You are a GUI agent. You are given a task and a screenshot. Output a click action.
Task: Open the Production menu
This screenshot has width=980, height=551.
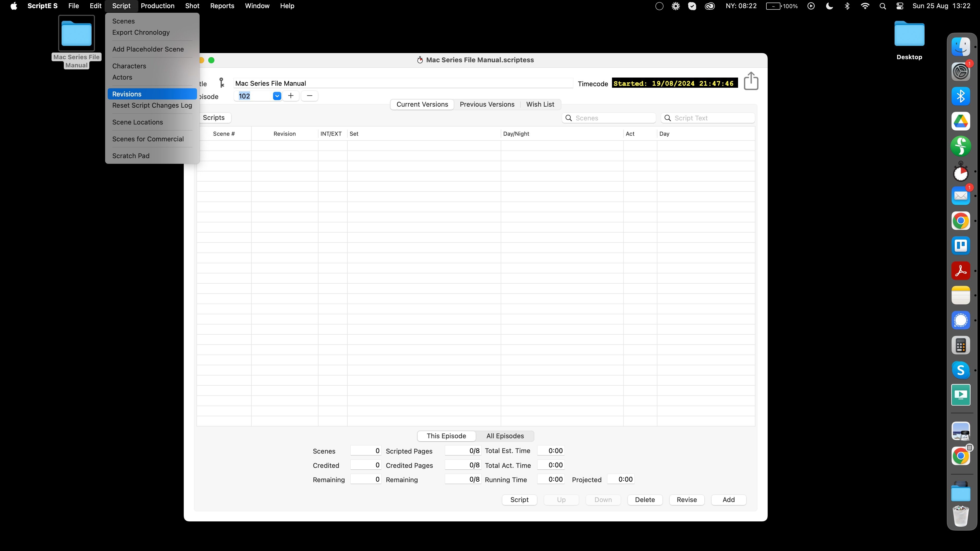pos(157,6)
